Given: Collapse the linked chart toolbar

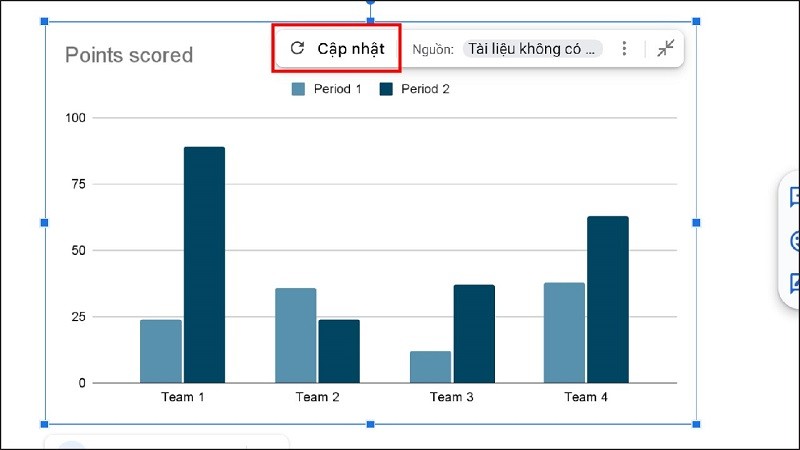Looking at the screenshot, I should (x=666, y=48).
